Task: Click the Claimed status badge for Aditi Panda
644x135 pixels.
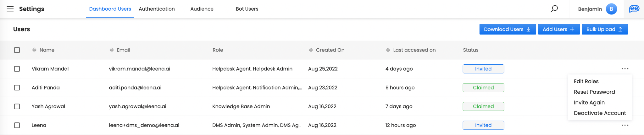Action: coord(483,88)
